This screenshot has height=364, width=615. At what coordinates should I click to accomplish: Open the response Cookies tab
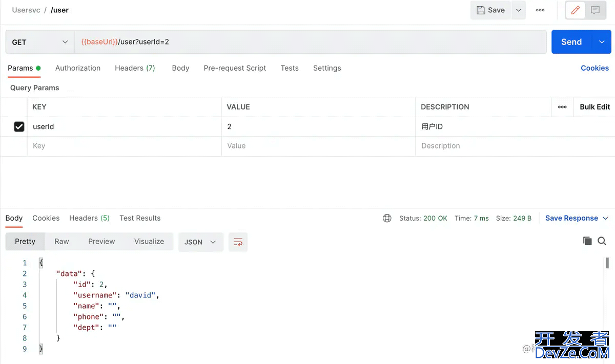tap(46, 218)
